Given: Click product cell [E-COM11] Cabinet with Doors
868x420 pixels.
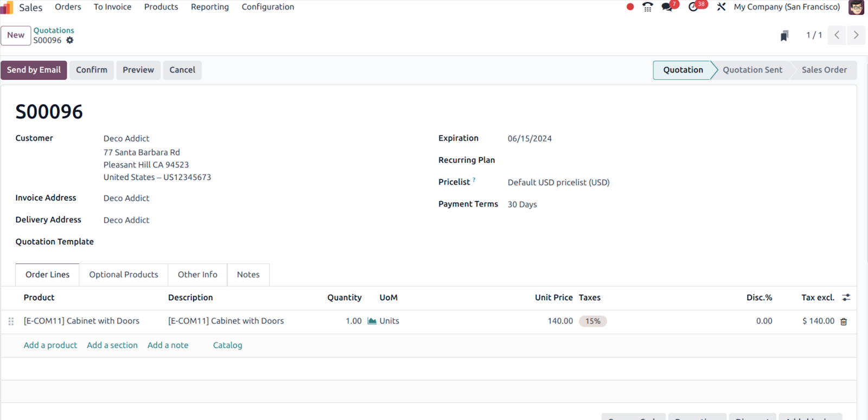Looking at the screenshot, I should (x=81, y=321).
